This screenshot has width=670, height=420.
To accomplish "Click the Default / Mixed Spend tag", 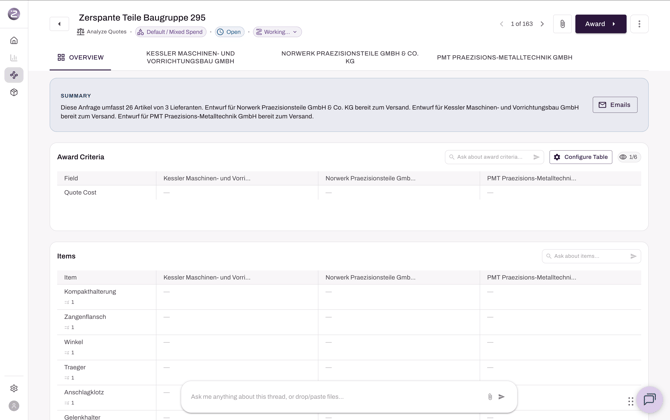I will [171, 32].
